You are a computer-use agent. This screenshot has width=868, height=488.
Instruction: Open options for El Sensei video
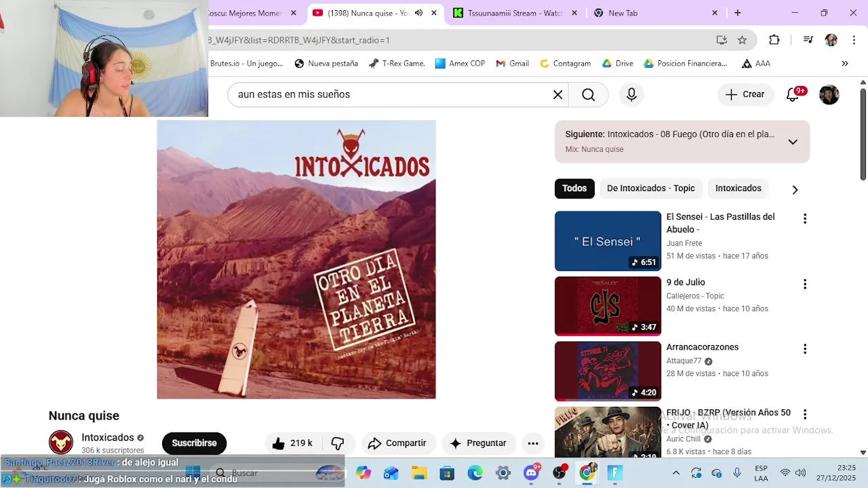[805, 219]
